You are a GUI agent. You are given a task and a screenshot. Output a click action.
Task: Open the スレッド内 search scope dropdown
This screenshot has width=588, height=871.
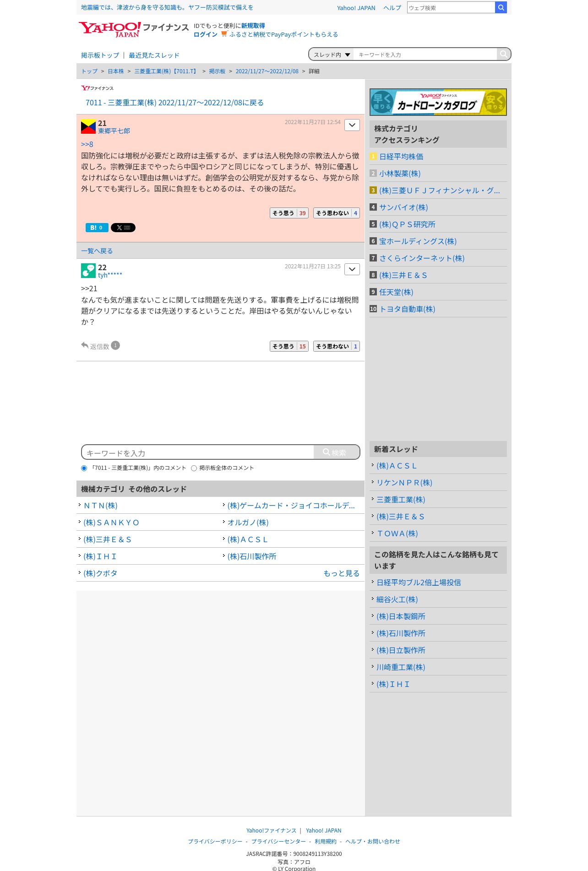pos(332,54)
